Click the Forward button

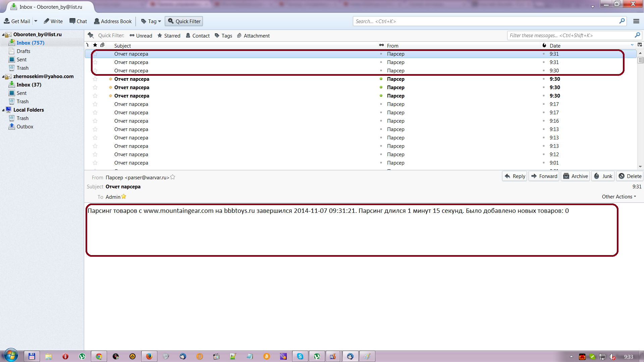click(x=544, y=176)
